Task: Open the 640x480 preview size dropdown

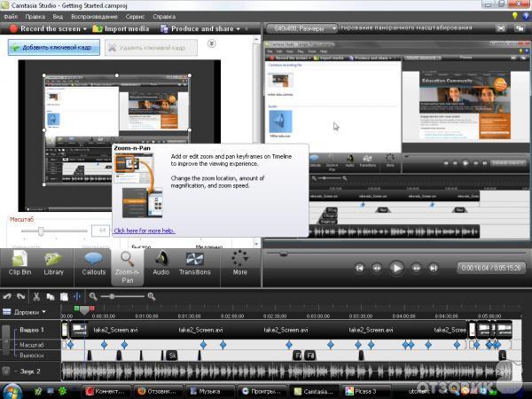Action: (x=301, y=28)
